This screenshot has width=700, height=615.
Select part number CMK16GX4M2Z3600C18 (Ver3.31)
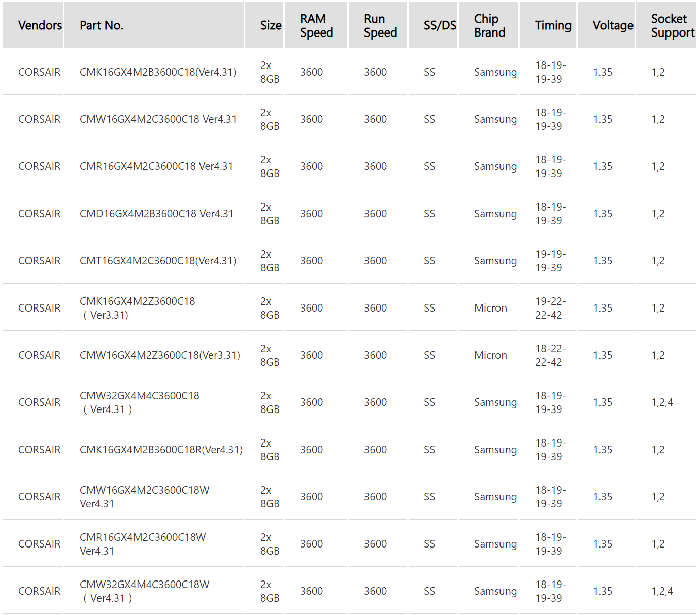(138, 308)
